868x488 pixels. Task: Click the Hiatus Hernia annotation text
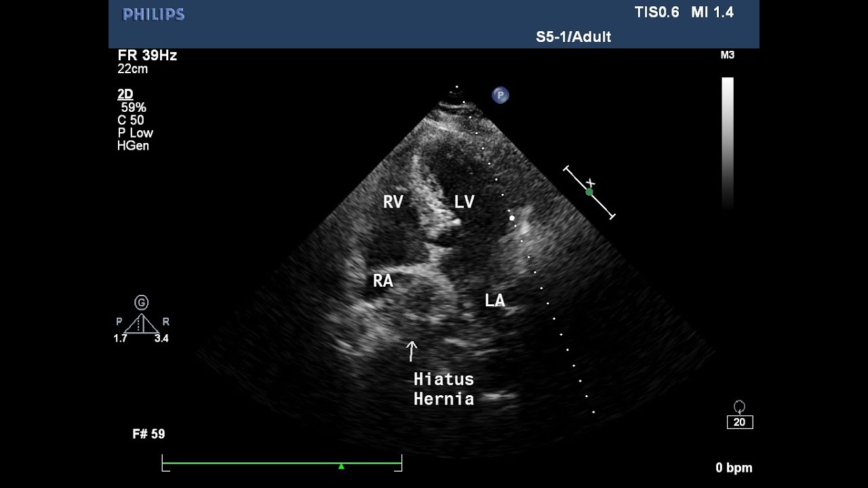tap(444, 389)
